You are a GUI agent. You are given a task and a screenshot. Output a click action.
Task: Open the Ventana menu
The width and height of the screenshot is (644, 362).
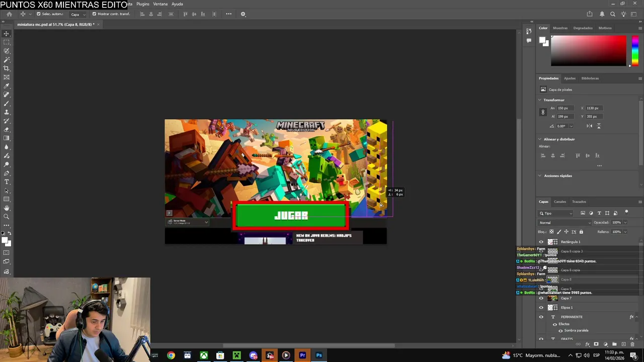pyautogui.click(x=160, y=4)
